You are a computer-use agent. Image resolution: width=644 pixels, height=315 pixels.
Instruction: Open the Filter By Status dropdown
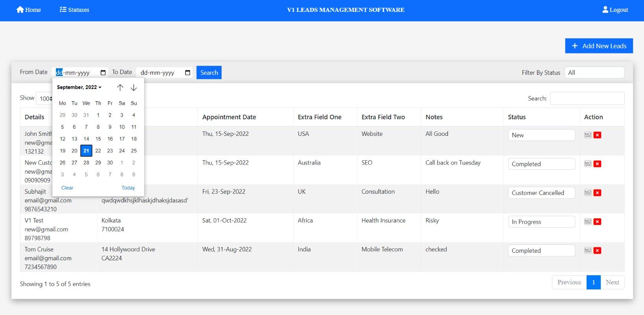point(594,72)
